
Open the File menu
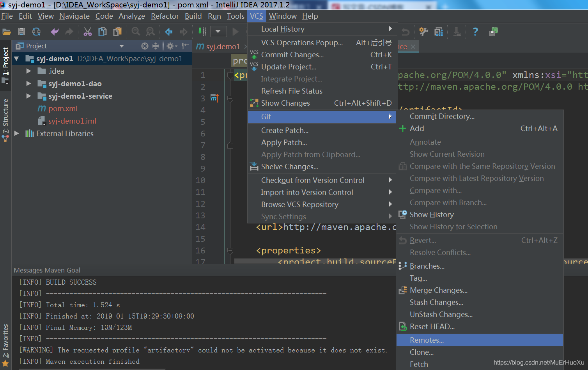[x=7, y=16]
